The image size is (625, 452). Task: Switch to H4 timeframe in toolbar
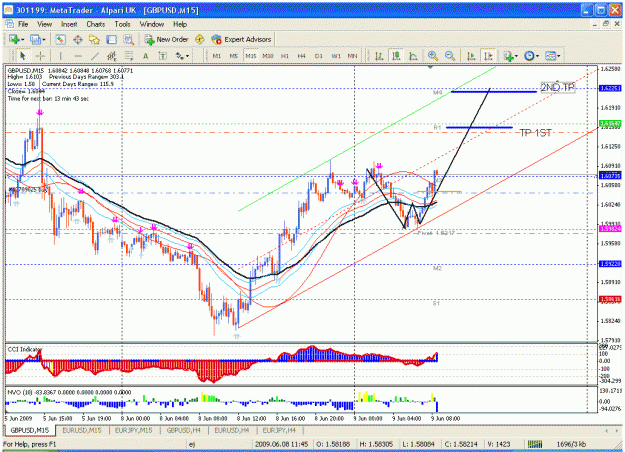pyautogui.click(x=302, y=56)
